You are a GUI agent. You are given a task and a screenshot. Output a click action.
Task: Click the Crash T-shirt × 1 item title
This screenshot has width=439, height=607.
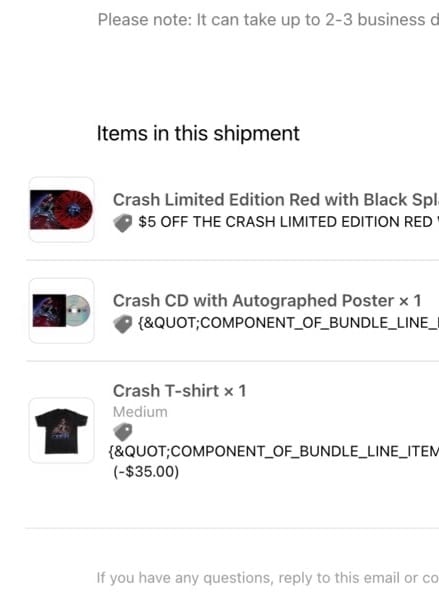click(179, 391)
